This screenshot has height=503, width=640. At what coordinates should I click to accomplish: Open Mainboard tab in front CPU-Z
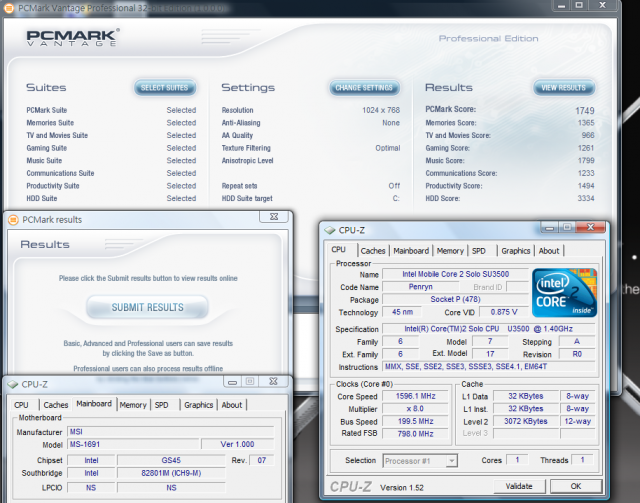tap(411, 251)
